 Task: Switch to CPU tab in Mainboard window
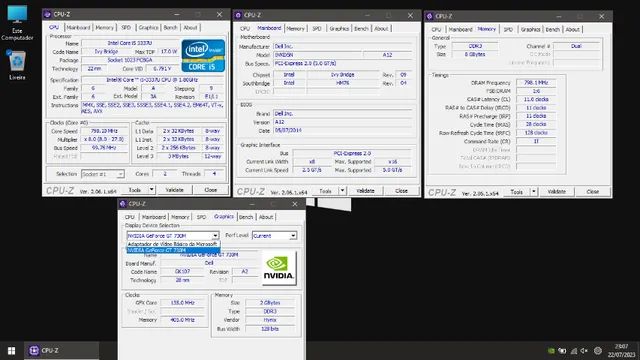245,29
